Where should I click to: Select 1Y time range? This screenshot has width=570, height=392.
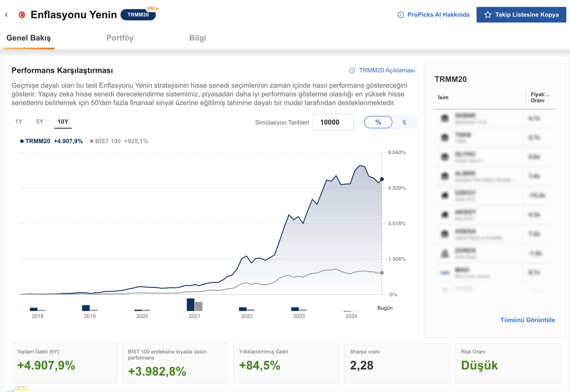point(19,121)
